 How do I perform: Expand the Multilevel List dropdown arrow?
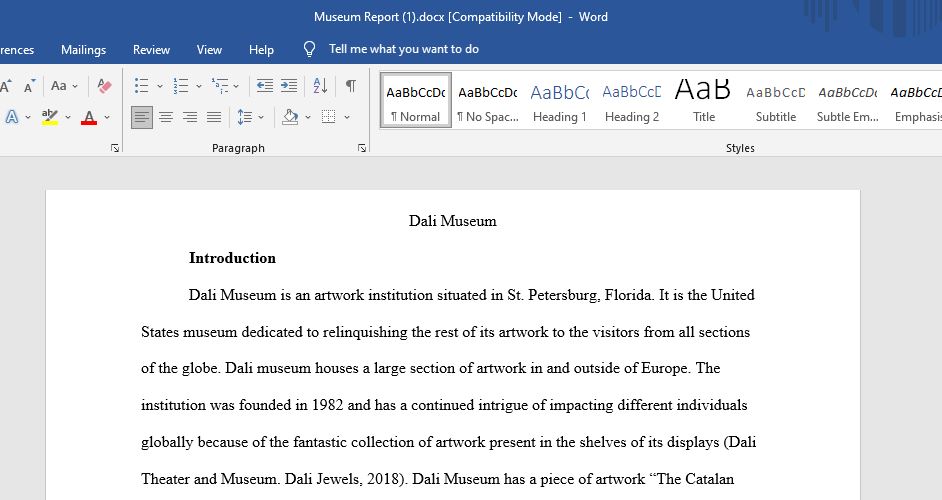point(236,87)
